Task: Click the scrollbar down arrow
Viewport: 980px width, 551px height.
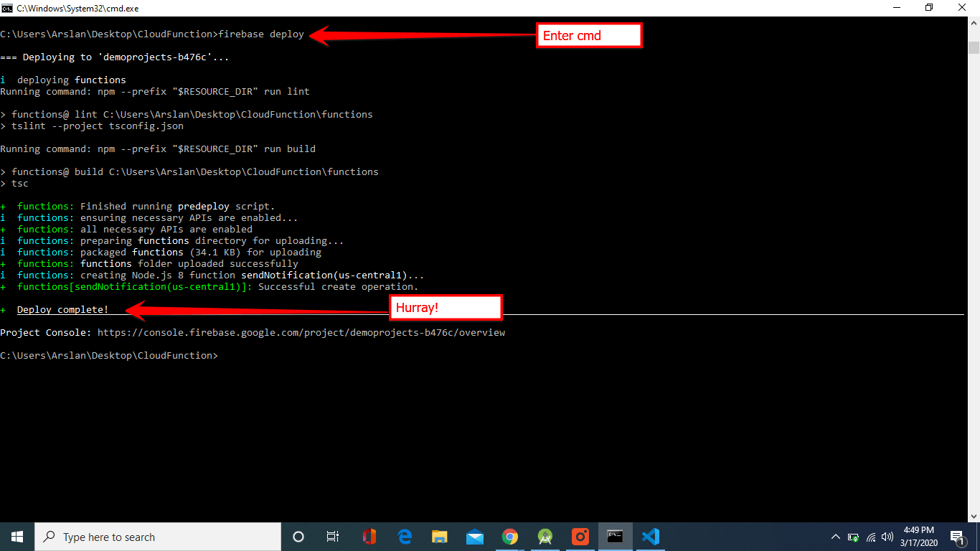Action: (x=974, y=516)
